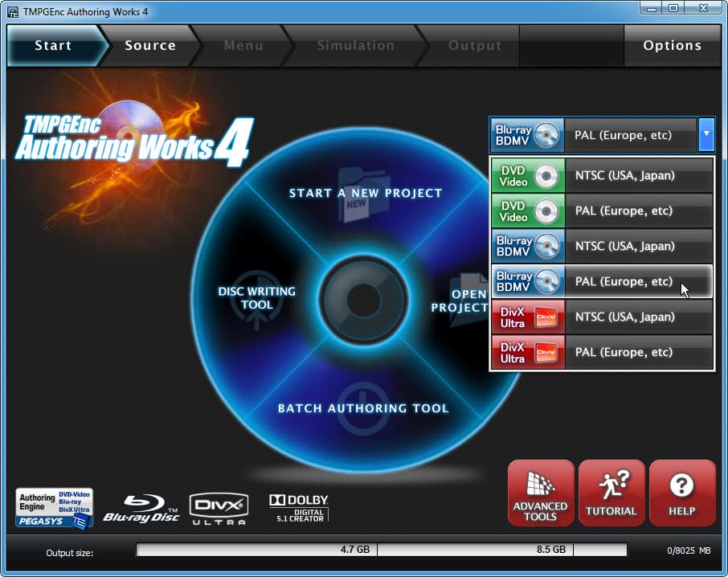The width and height of the screenshot is (728, 577).
Task: Click the disc center hub
Action: tap(363, 300)
